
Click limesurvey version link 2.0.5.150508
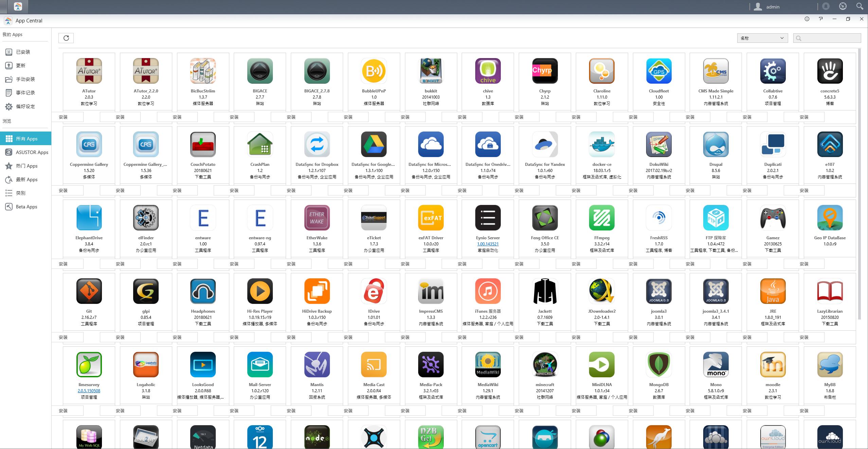click(89, 391)
